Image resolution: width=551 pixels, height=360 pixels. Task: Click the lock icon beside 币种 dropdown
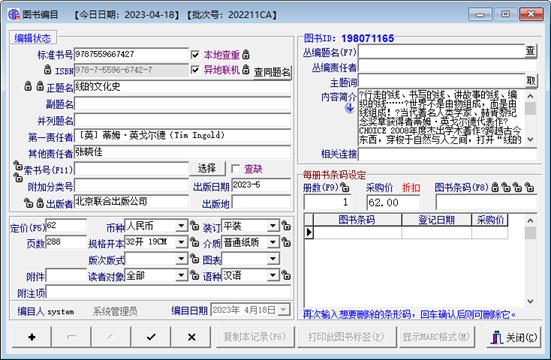(194, 225)
